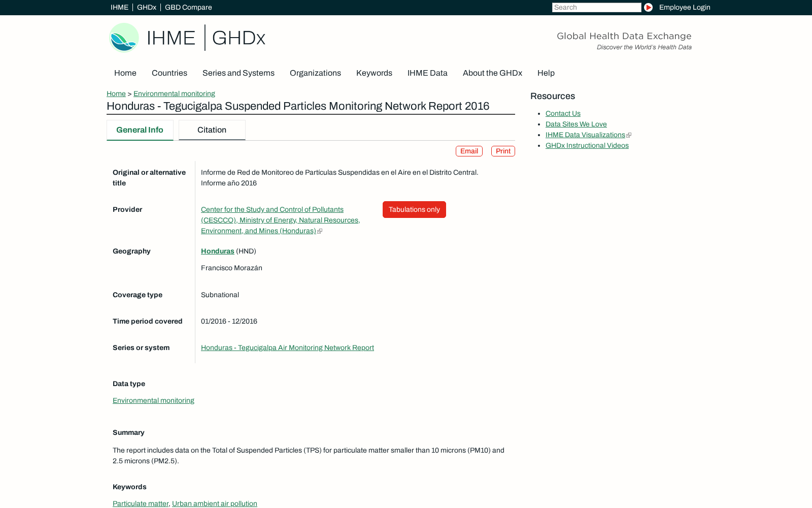Click the Tabulations only red badge
Viewport: 812px width, 508px height.
pos(414,210)
